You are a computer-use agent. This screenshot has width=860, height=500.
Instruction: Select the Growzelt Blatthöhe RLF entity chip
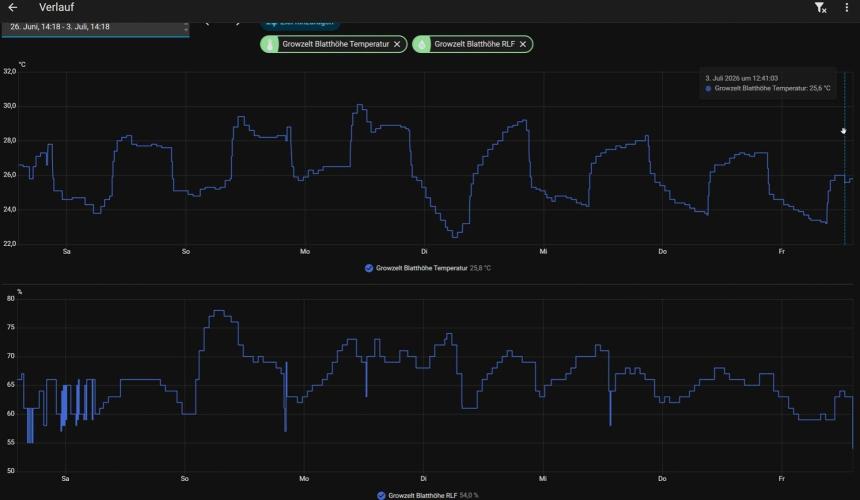coord(472,44)
